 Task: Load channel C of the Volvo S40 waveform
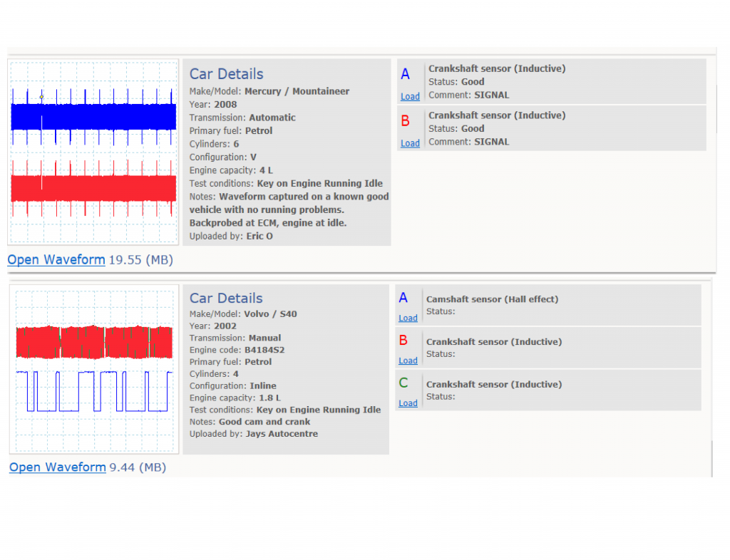(408, 403)
